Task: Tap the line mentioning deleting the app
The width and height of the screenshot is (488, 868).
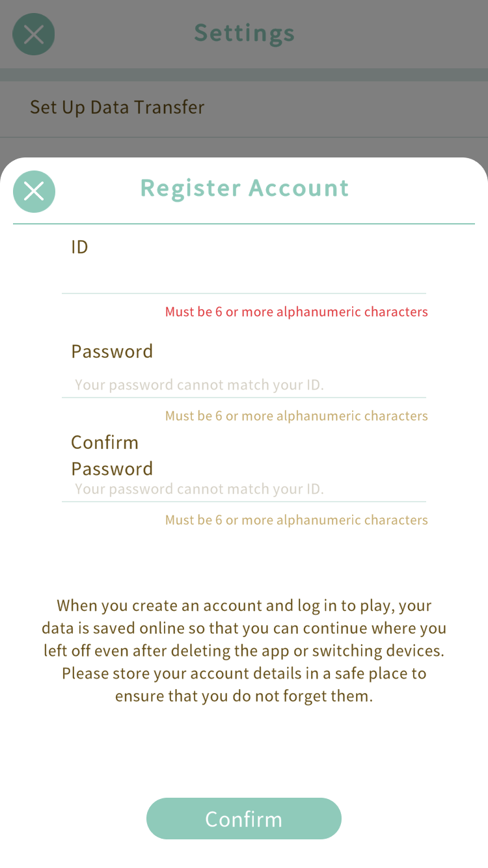Action: (244, 651)
